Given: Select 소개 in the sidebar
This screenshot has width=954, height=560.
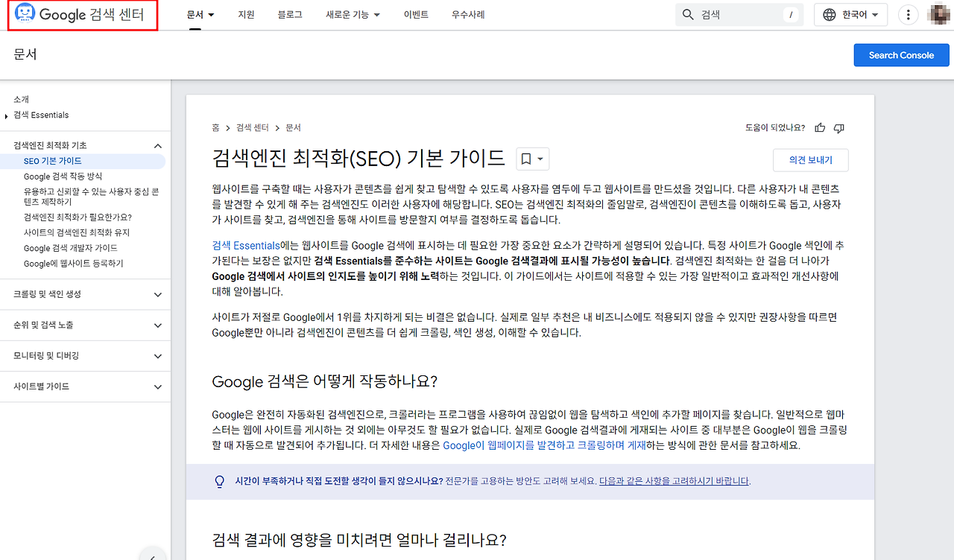Looking at the screenshot, I should click(x=22, y=99).
